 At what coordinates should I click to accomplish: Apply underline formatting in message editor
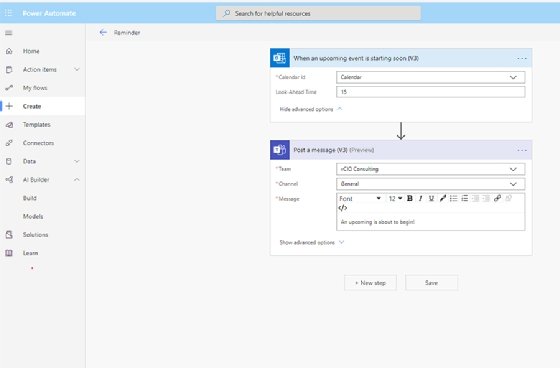click(431, 198)
